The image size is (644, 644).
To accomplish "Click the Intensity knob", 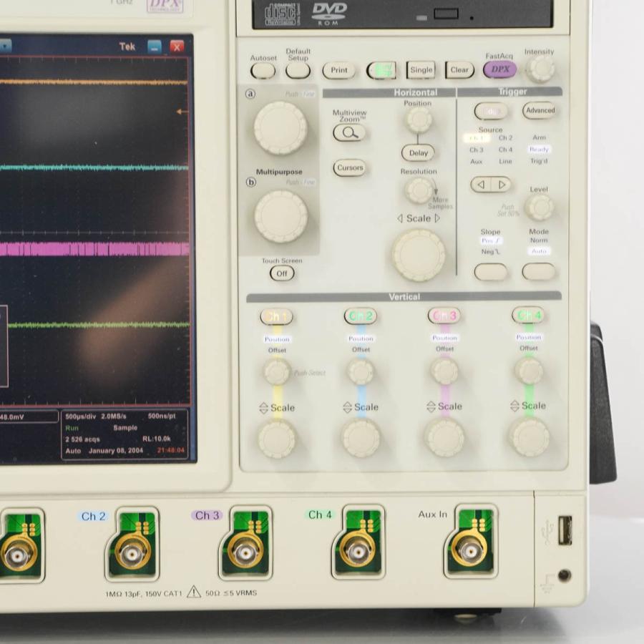I will [540, 69].
